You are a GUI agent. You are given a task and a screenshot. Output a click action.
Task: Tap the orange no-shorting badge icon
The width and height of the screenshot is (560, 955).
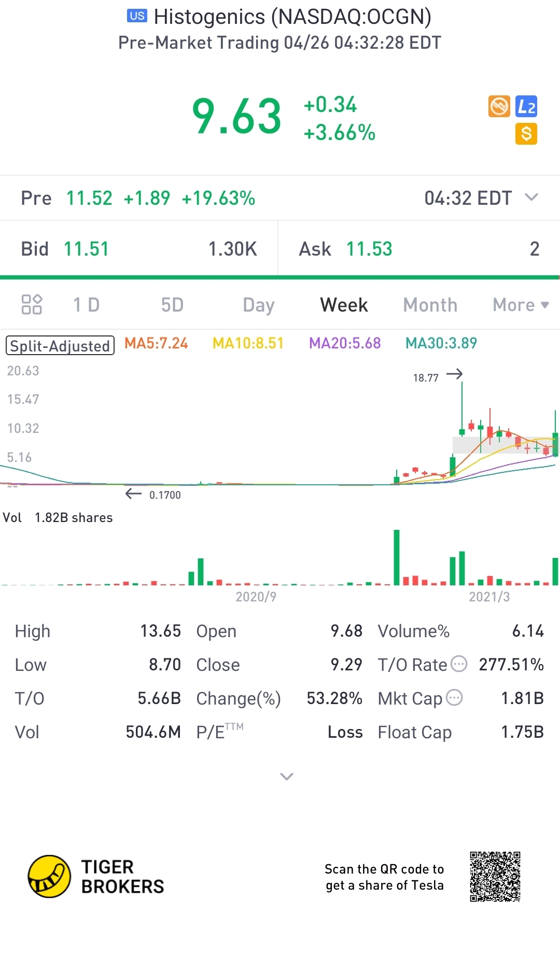click(x=499, y=106)
